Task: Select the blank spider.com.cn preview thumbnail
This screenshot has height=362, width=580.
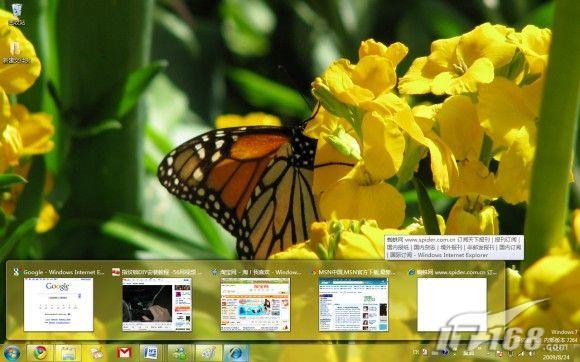Action: [x=452, y=304]
